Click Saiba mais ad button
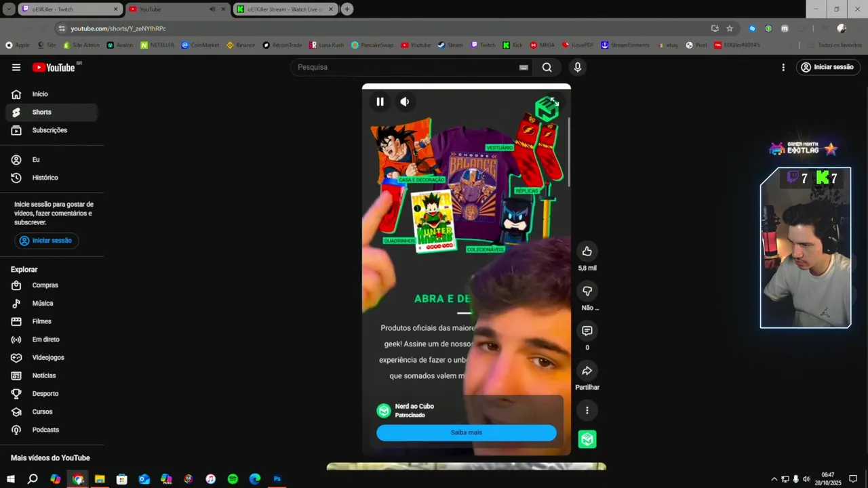The image size is (868, 488). click(467, 432)
